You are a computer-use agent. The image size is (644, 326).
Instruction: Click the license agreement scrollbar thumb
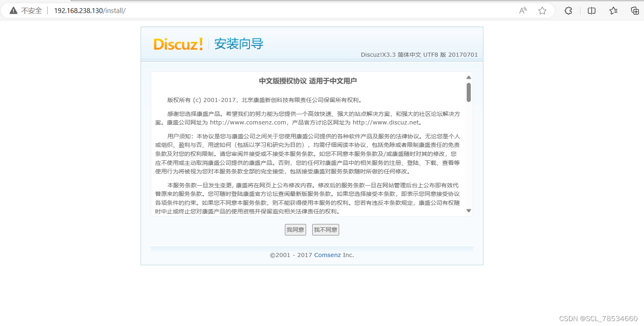tap(469, 92)
